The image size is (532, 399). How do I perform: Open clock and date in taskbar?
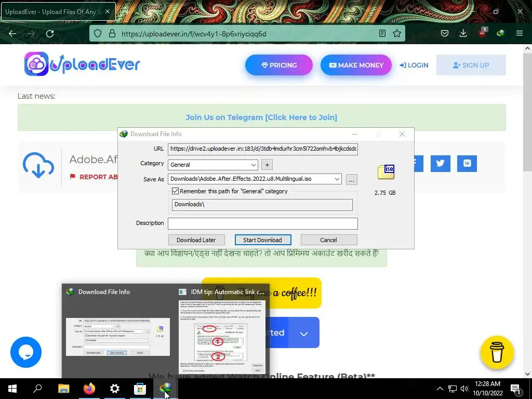[x=487, y=389]
